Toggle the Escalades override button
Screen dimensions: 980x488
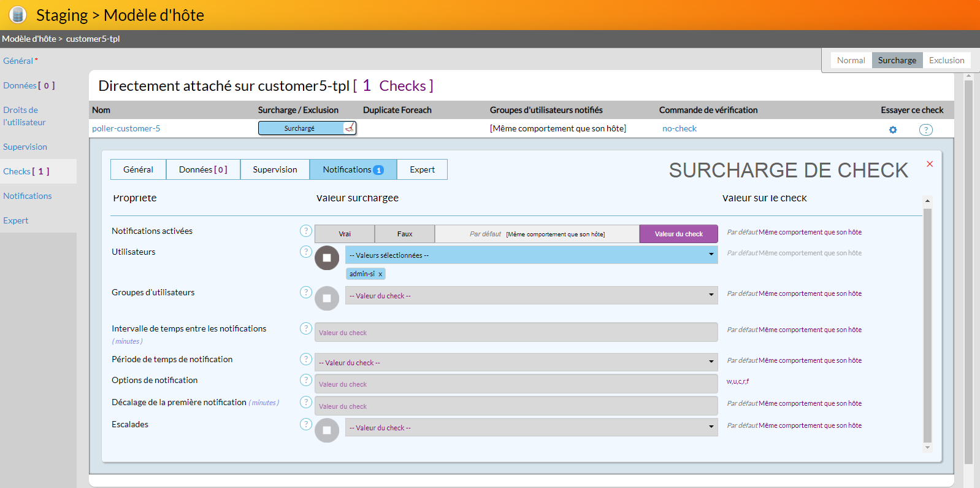point(327,430)
